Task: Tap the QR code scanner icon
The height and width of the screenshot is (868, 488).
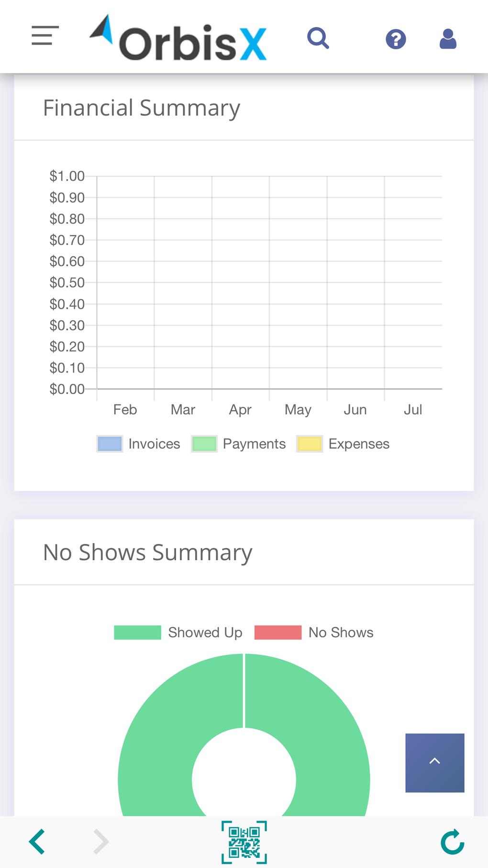Action: click(x=244, y=842)
